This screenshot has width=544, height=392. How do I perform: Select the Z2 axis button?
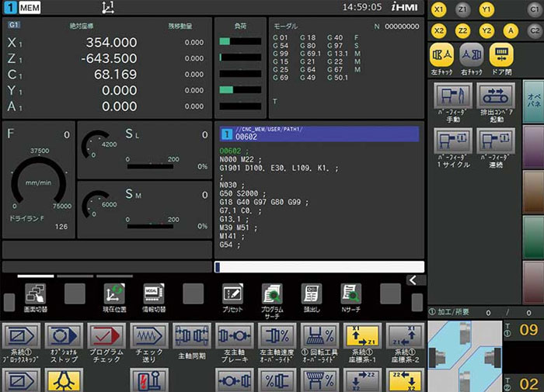463,30
